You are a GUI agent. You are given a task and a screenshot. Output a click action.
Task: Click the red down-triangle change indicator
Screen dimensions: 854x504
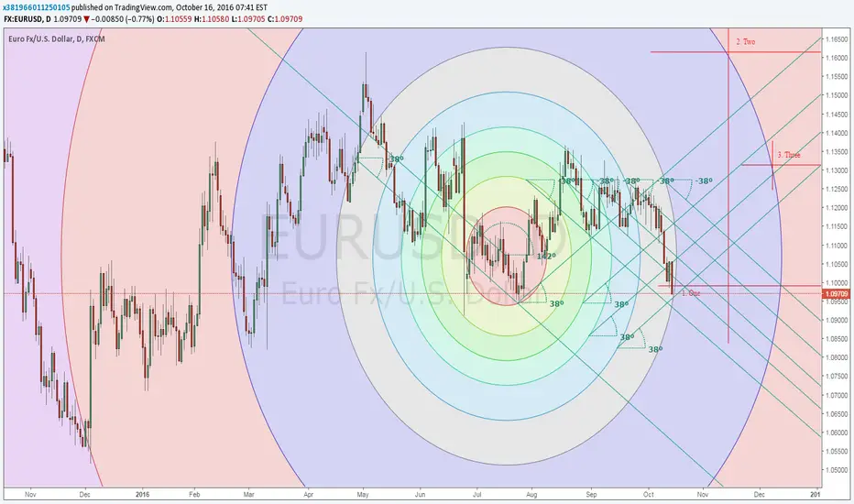(87, 19)
